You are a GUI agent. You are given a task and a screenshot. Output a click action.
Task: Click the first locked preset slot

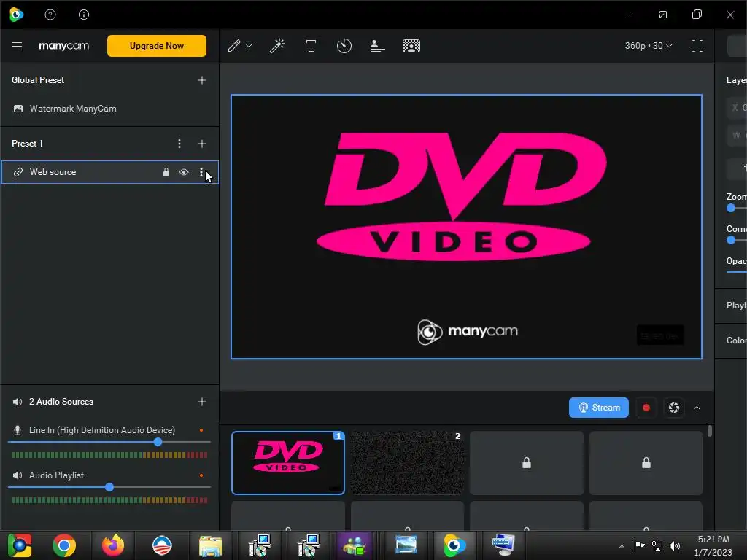pos(527,463)
